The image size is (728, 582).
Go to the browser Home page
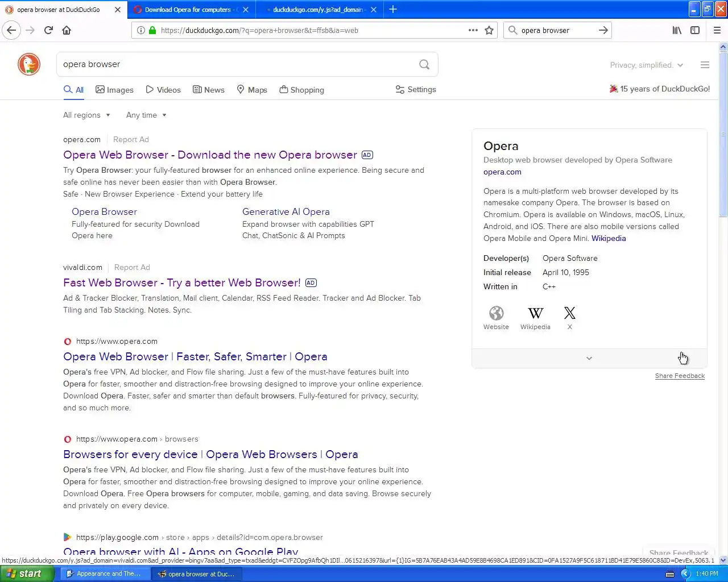[67, 30]
